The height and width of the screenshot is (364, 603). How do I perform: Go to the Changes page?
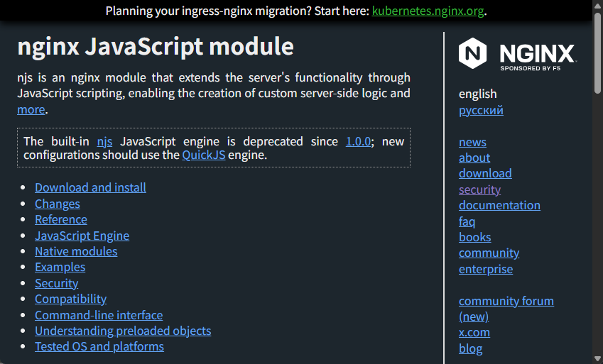pyautogui.click(x=58, y=204)
